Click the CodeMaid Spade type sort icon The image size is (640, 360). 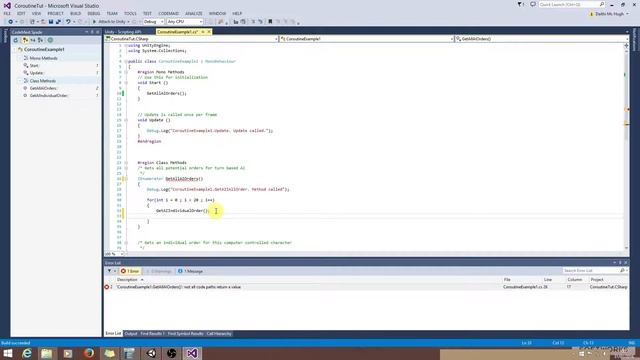40,40
